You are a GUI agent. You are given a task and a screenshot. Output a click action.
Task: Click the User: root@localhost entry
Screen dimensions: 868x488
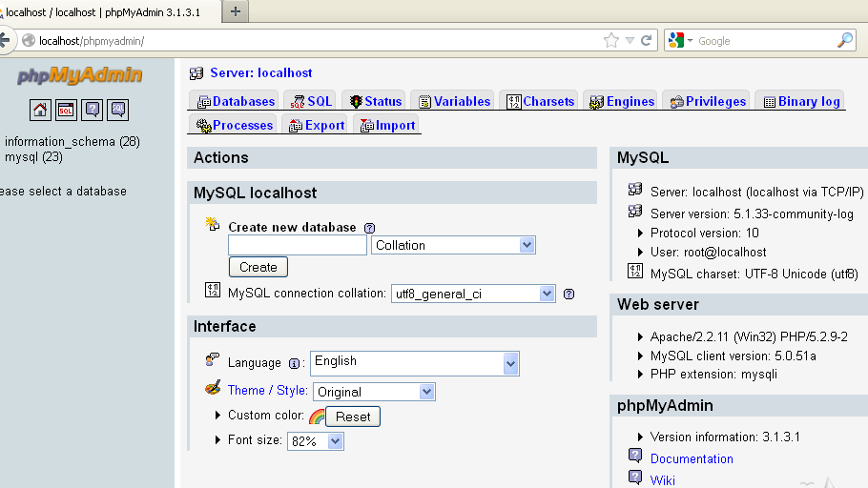pyautogui.click(x=708, y=253)
